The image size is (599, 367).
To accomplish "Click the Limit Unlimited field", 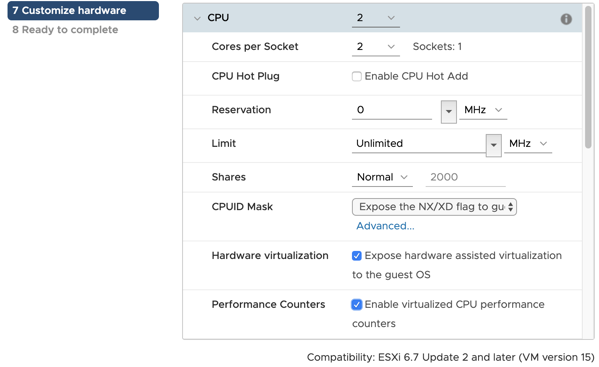I will [419, 144].
